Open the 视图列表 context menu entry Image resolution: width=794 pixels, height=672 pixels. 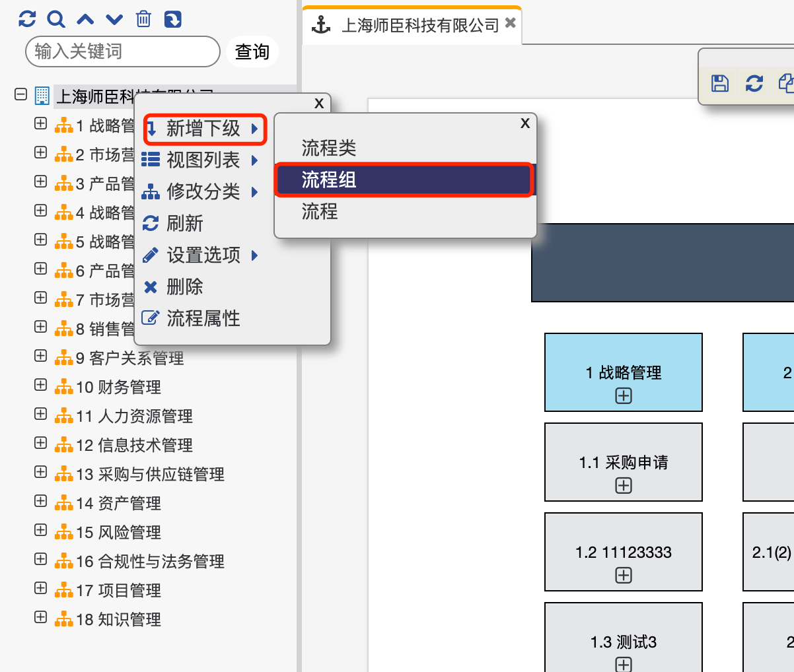click(x=203, y=160)
